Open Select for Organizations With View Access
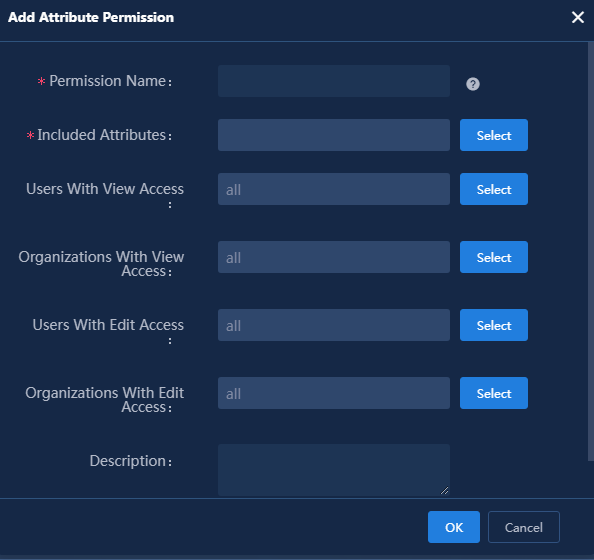Image resolution: width=594 pixels, height=560 pixels. pos(494,257)
